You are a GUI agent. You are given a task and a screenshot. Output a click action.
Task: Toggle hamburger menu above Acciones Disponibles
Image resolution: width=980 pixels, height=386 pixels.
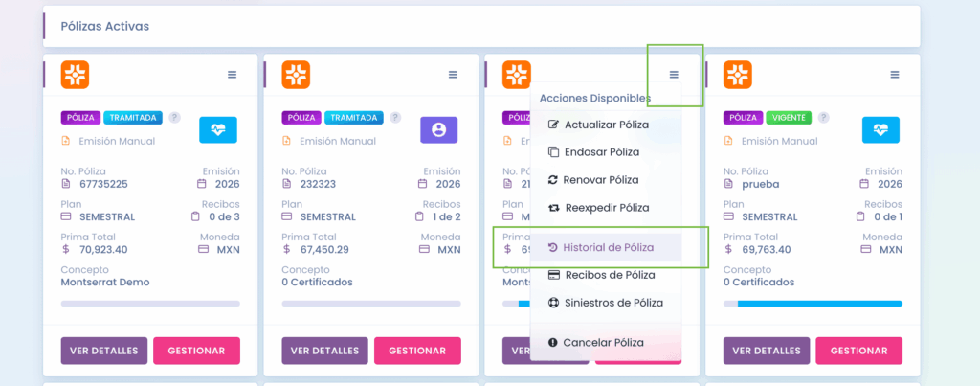coord(674,75)
